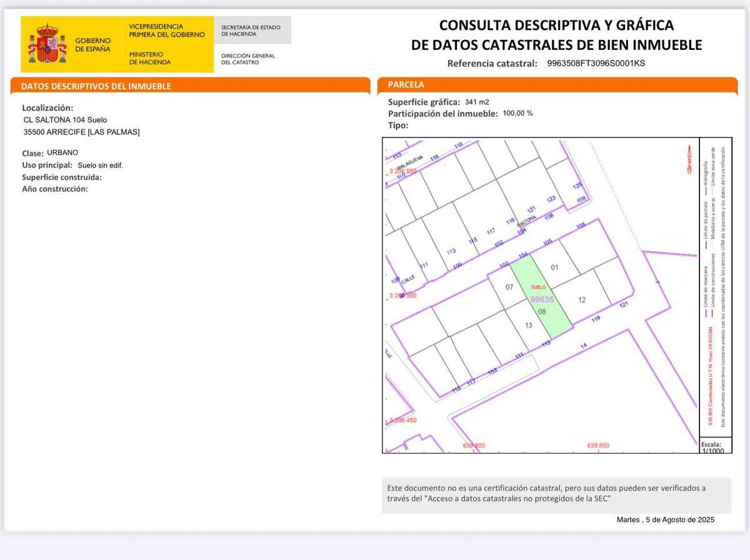Click the 'Clase:' label
This screenshot has width=750, height=560.
32,153
